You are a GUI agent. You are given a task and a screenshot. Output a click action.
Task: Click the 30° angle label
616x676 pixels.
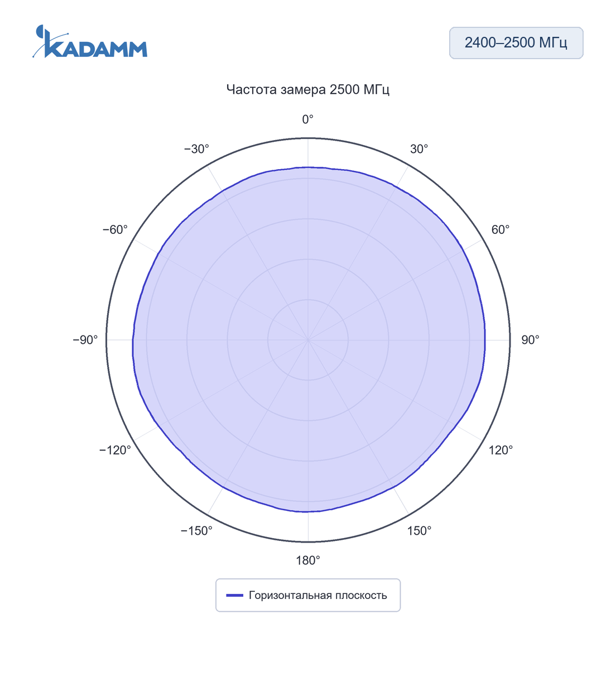(419, 149)
